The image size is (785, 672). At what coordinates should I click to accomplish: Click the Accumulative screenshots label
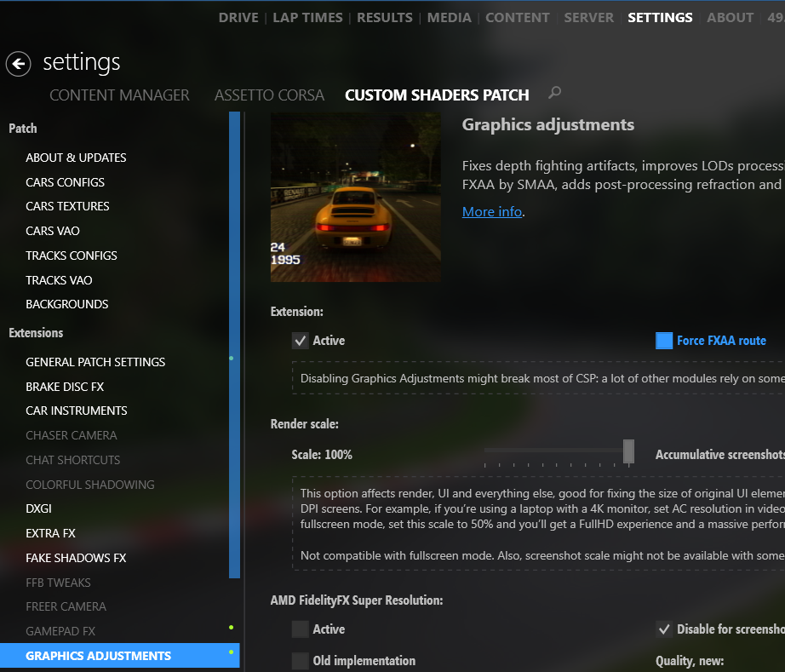(x=720, y=455)
